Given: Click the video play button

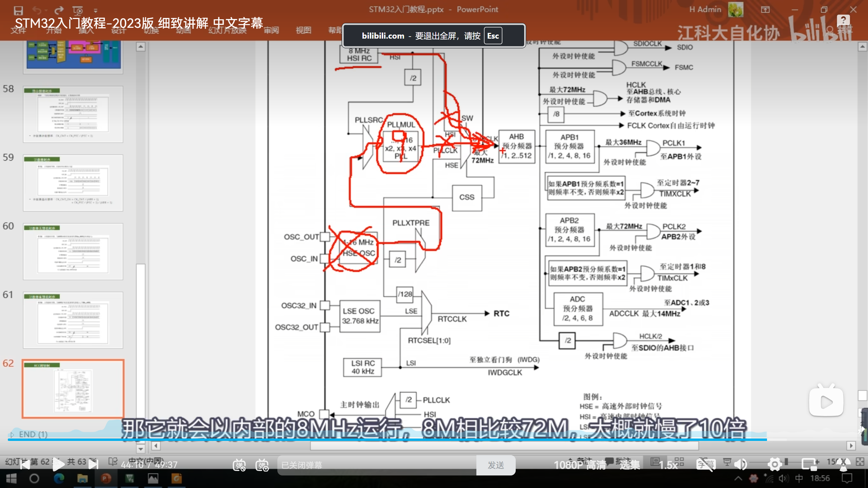Looking at the screenshot, I should click(x=58, y=465).
